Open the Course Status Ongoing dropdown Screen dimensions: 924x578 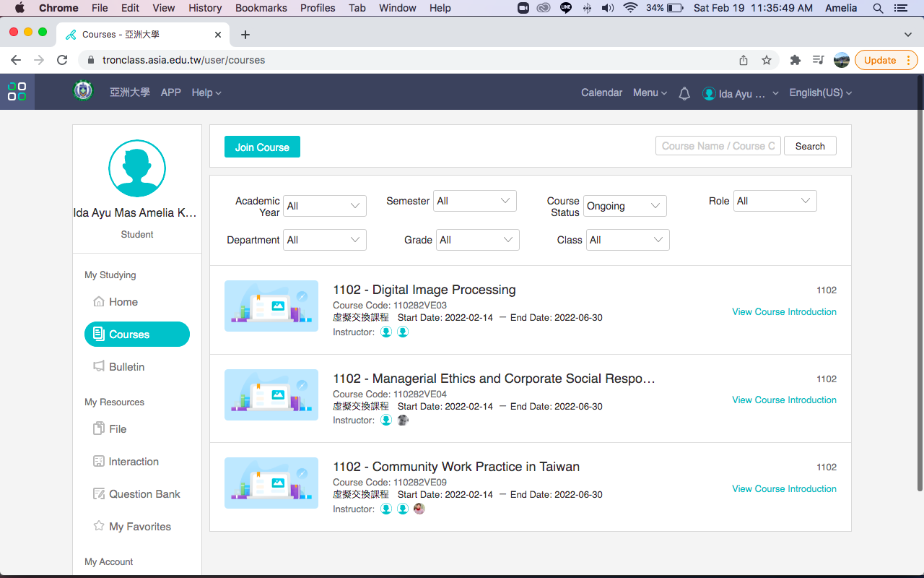tap(624, 206)
